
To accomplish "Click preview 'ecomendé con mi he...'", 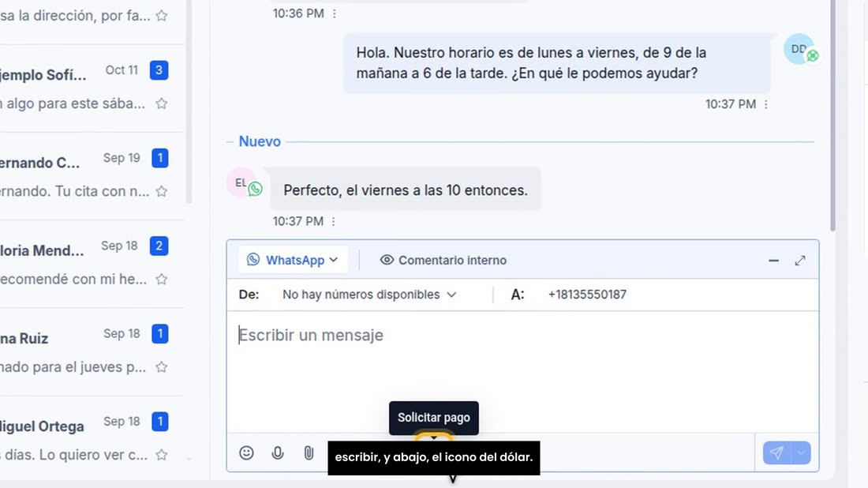I will (x=73, y=280).
